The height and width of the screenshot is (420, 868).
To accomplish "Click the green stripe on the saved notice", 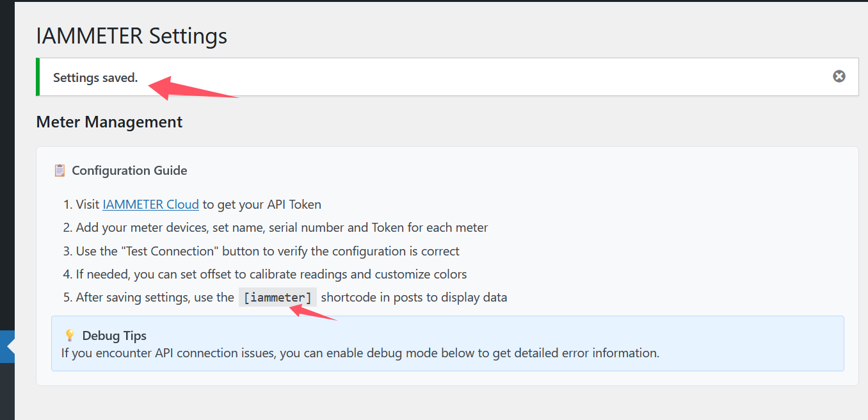I will pyautogui.click(x=38, y=77).
